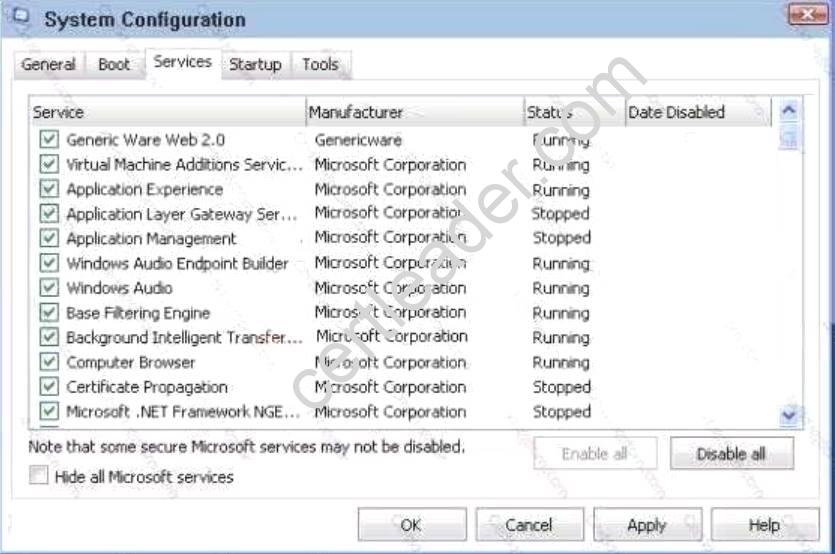Select the Application Management service name
Viewport: 835px width, 554px height.
(x=151, y=239)
